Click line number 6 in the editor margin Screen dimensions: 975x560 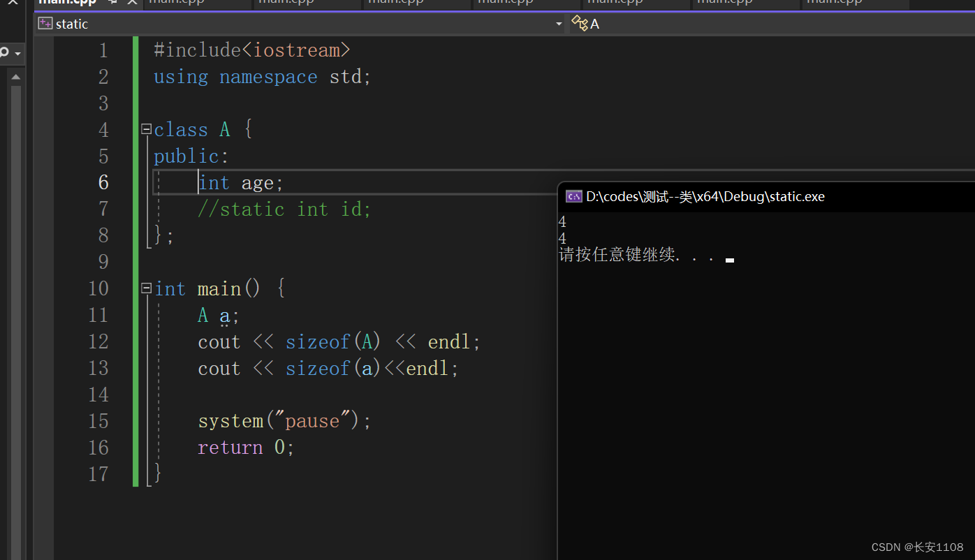103,182
